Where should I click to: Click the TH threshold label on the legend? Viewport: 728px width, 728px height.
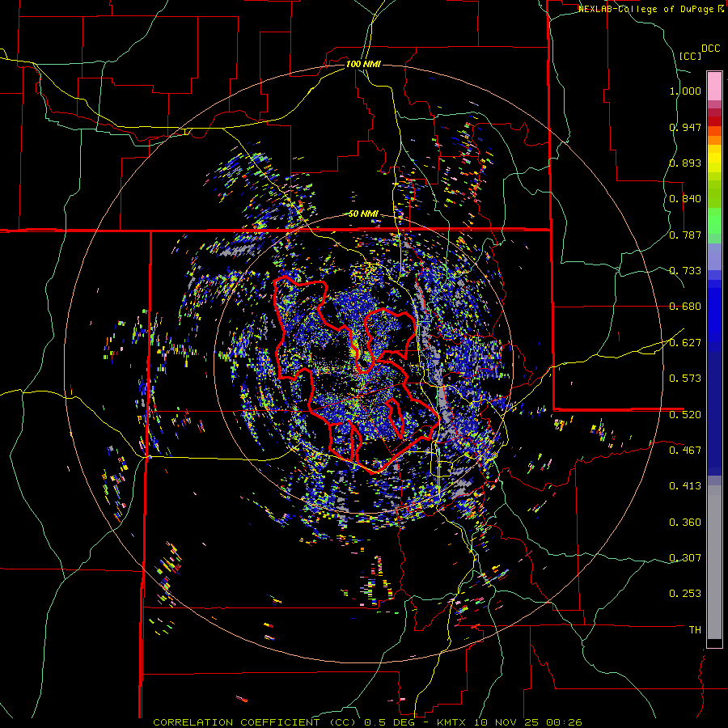pos(695,630)
